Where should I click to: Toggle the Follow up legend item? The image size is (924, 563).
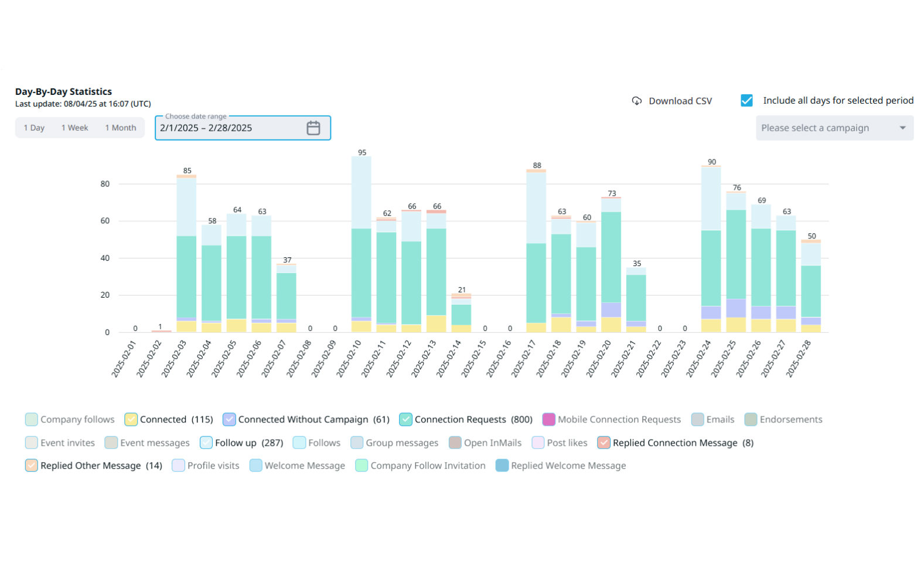click(x=206, y=443)
